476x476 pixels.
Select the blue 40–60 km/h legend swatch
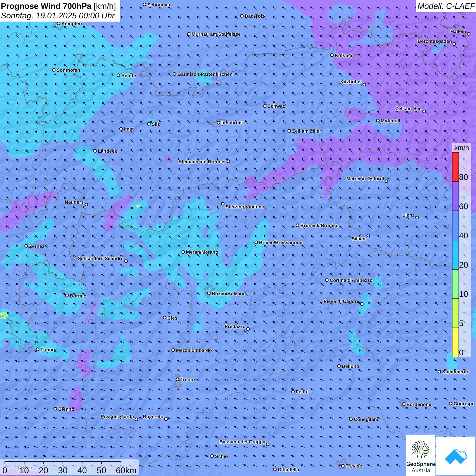[x=455, y=226]
